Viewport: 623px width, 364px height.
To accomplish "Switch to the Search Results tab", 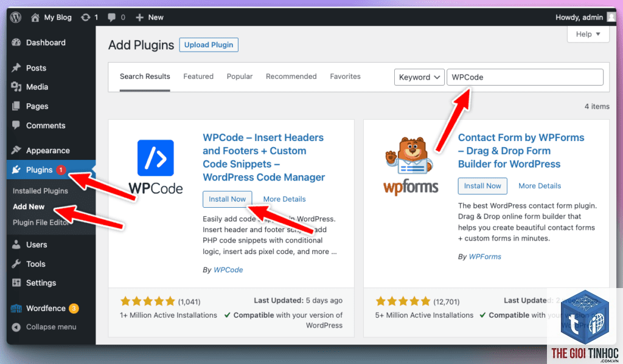I will pos(145,76).
